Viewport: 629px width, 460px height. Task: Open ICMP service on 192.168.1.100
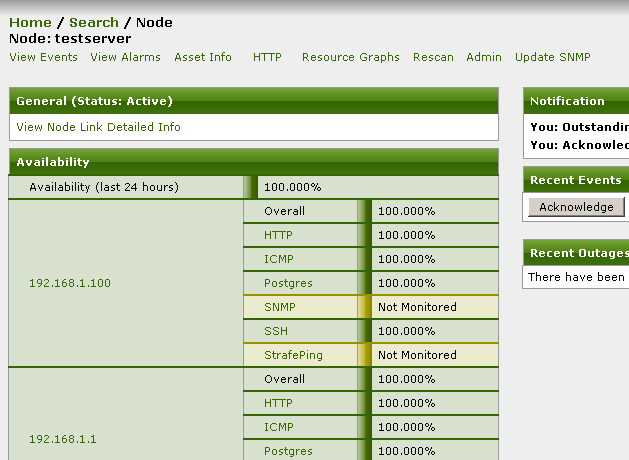coord(278,259)
